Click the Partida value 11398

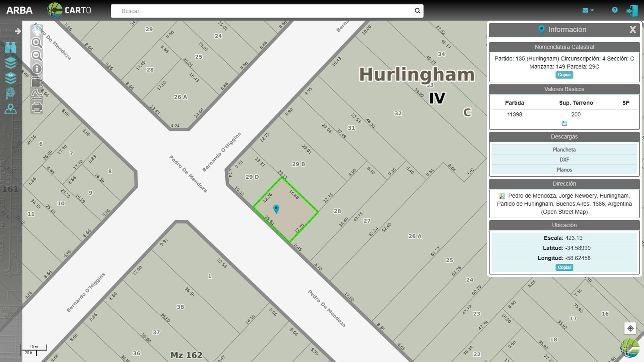515,115
